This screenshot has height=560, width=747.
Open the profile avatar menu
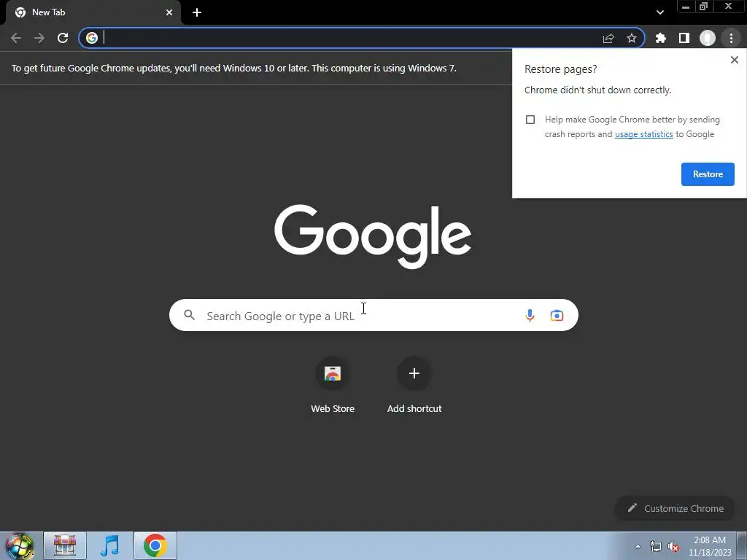click(x=708, y=38)
